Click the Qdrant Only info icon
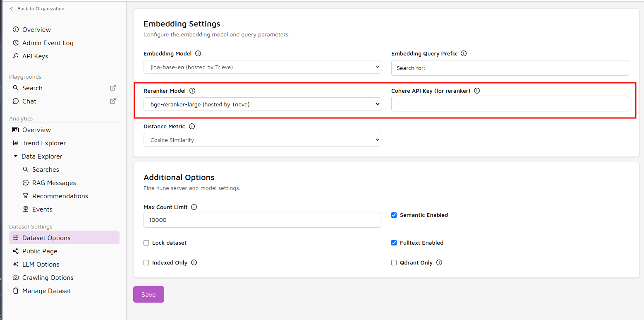This screenshot has width=644, height=320. click(x=439, y=262)
